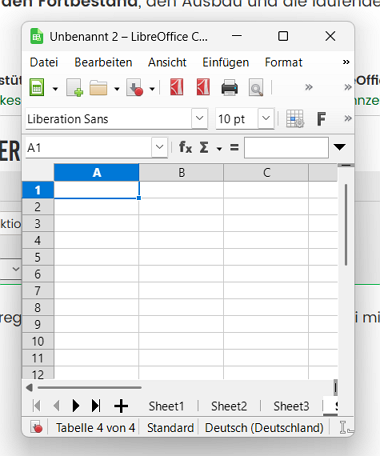Click the Deutsch (Deutschland) language status

(x=264, y=428)
